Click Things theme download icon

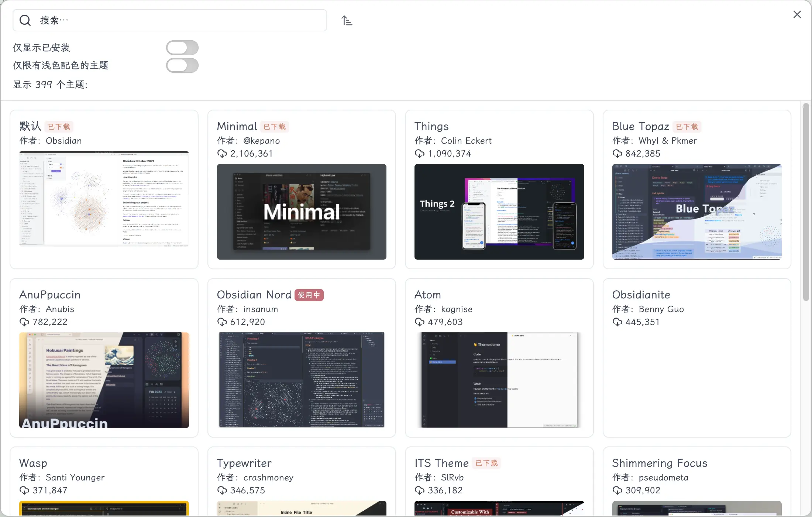[x=420, y=154]
